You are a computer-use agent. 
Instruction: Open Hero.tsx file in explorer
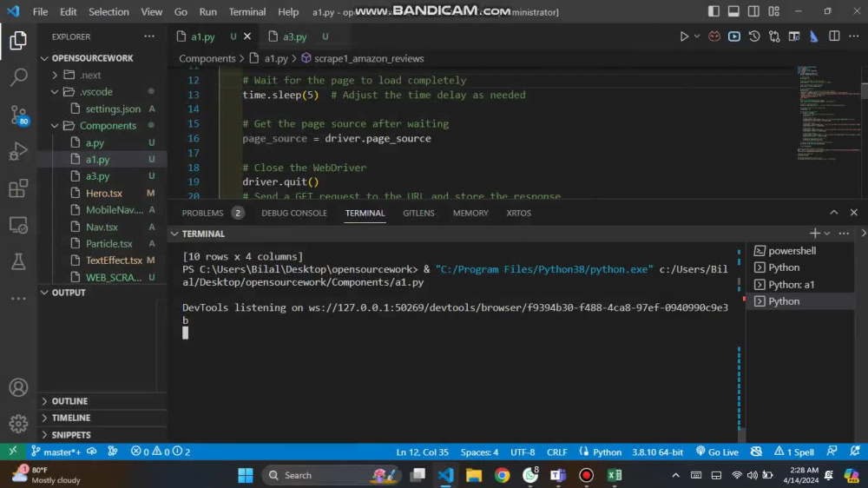pyautogui.click(x=105, y=194)
